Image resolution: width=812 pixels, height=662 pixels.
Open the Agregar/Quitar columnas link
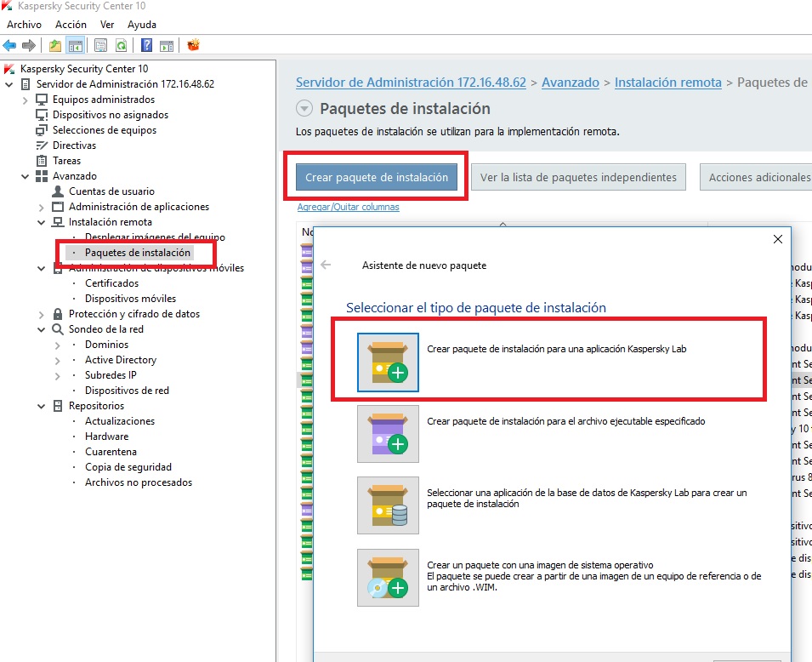(348, 207)
